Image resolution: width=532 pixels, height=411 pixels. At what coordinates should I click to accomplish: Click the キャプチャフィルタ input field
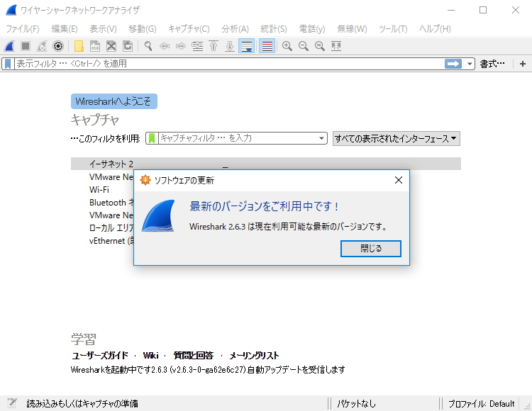[x=238, y=138]
